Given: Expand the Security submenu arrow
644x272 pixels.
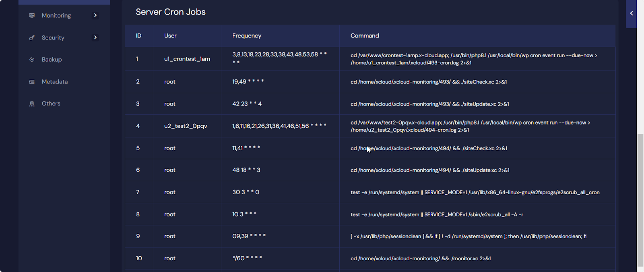Looking at the screenshot, I should [x=95, y=37].
